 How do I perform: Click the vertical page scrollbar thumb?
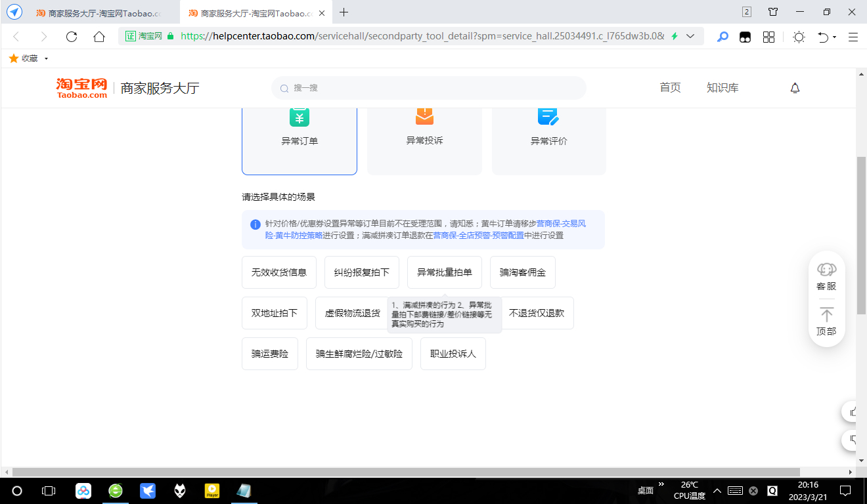861,235
